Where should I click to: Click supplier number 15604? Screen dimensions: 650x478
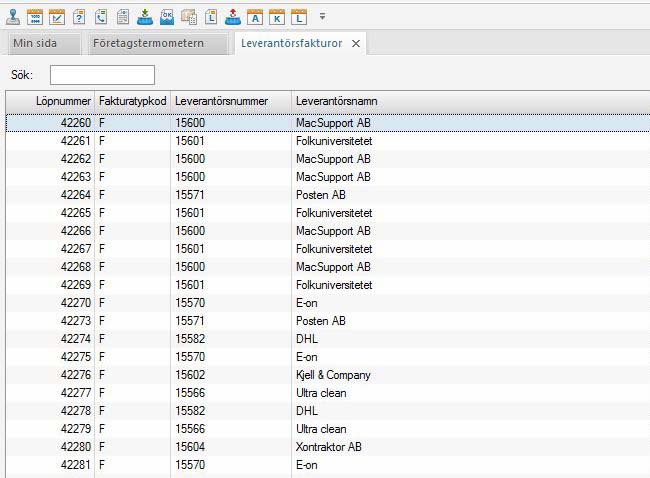[x=190, y=447]
